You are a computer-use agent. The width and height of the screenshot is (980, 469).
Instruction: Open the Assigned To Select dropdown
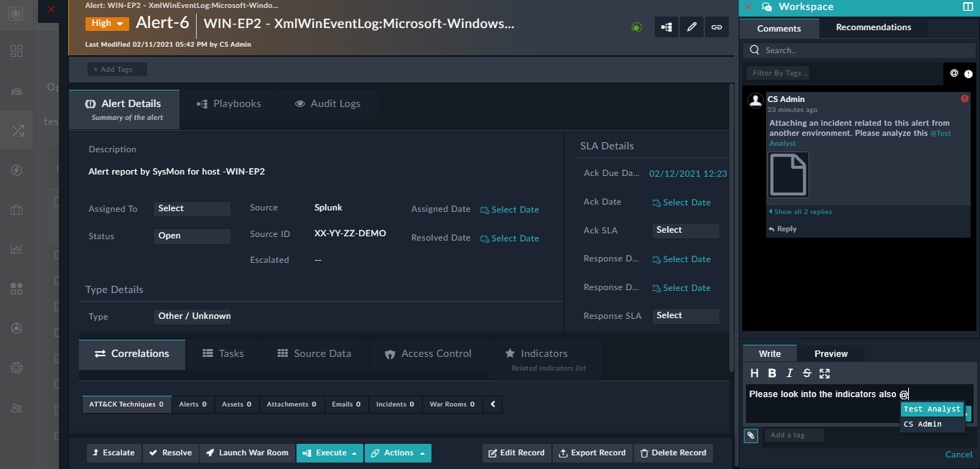[x=191, y=208]
